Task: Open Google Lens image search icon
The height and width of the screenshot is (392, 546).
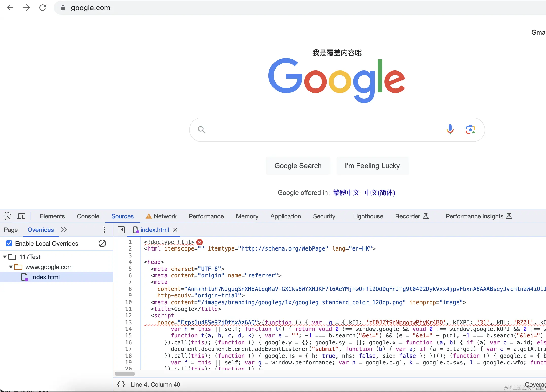Action: pyautogui.click(x=470, y=130)
